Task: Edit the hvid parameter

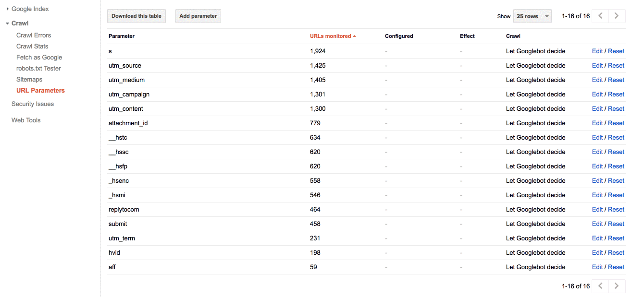Action: pos(597,252)
